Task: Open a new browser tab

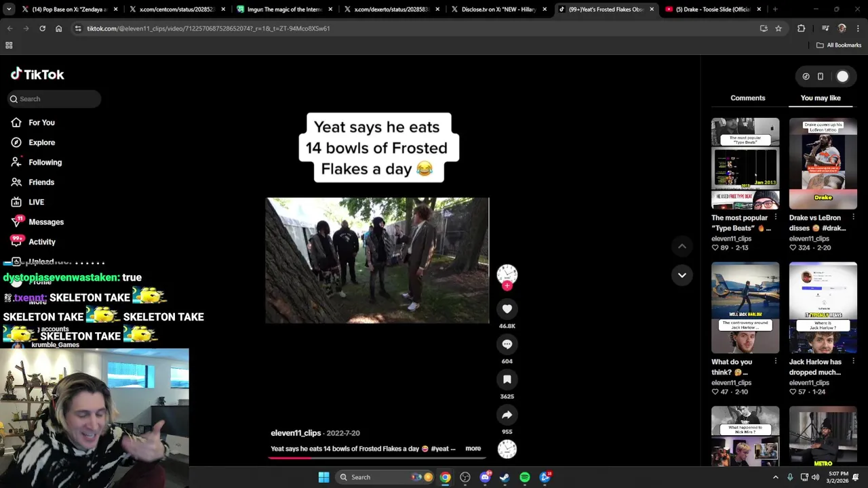Action: pos(775,9)
